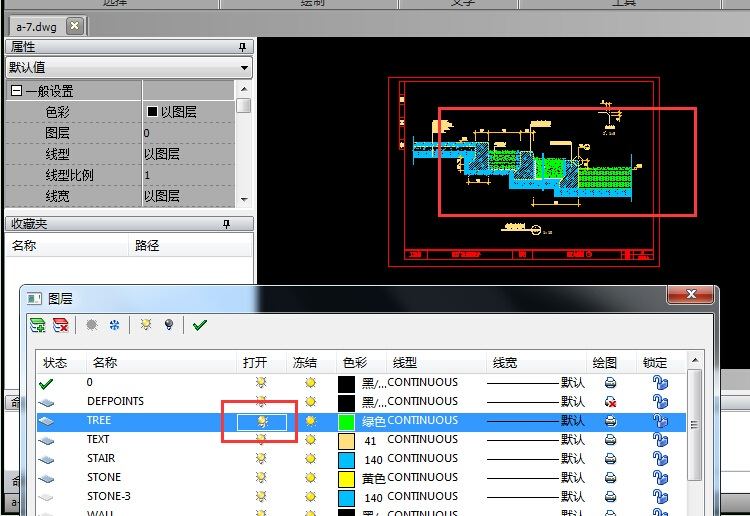
Task: Click the lock icon for STONE layer
Action: (x=660, y=478)
